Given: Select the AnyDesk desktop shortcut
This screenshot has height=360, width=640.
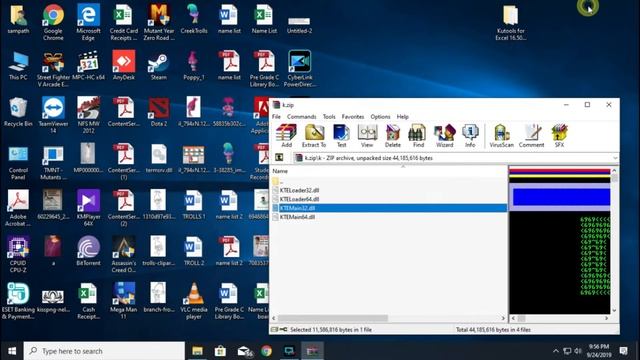Looking at the screenshot, I should [x=124, y=65].
